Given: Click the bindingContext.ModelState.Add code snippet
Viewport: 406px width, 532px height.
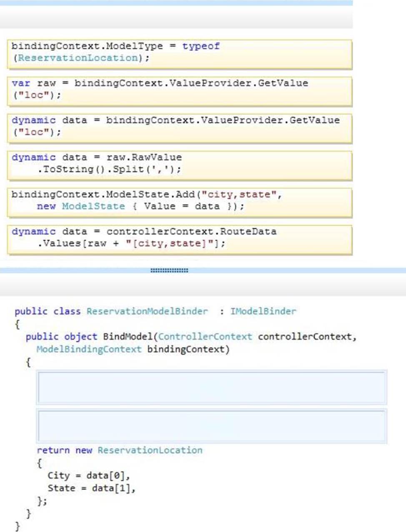Looking at the screenshot, I should pos(179,201).
